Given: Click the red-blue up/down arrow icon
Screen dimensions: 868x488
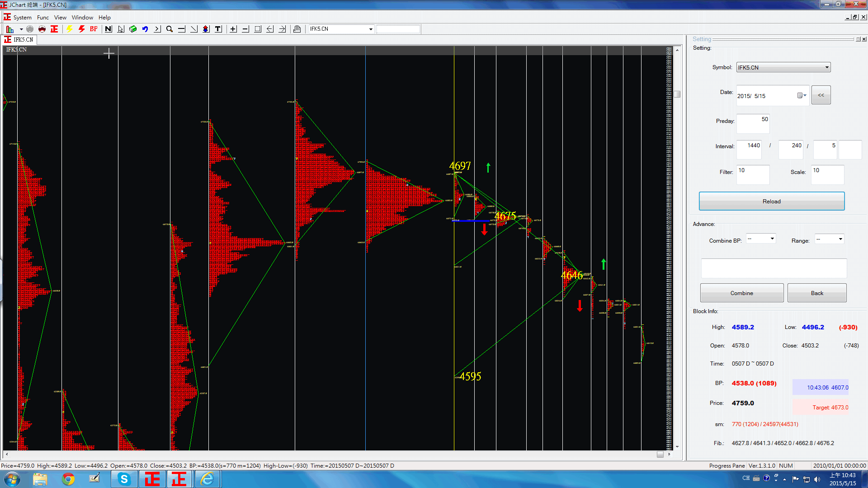Looking at the screenshot, I should (x=206, y=29).
